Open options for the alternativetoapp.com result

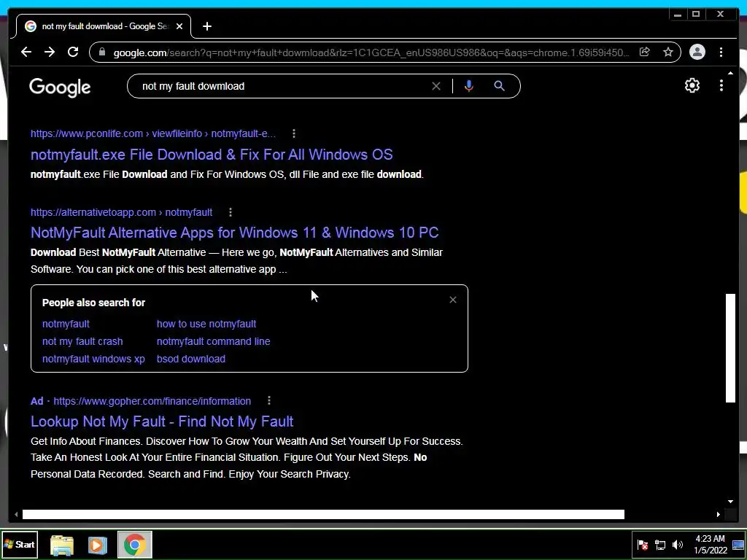(x=230, y=212)
